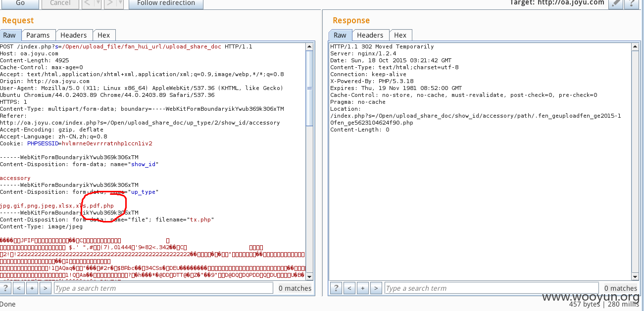The image size is (644, 311).
Task: Select the Response Raw tab
Action: click(340, 35)
